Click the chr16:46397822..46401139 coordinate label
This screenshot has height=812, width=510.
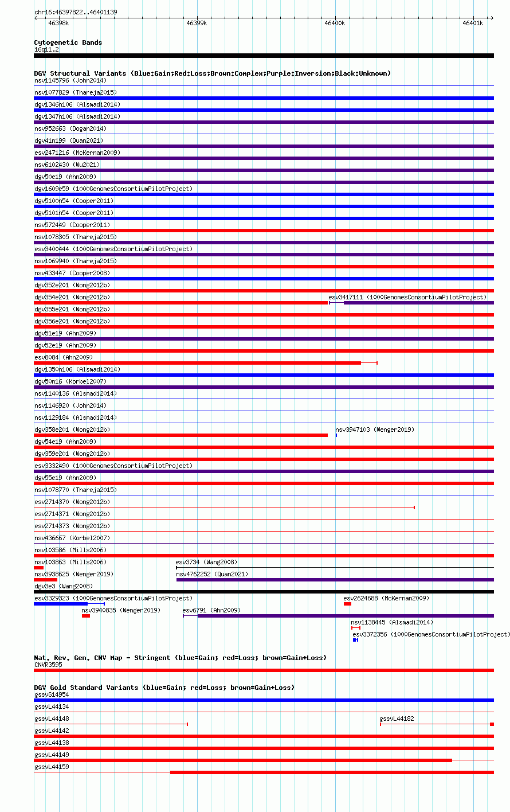click(x=76, y=12)
